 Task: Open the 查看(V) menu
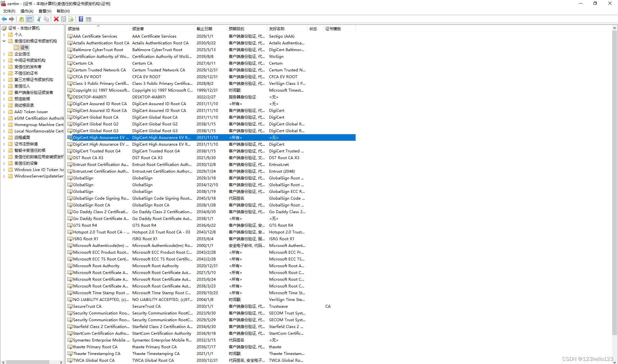coord(45,11)
